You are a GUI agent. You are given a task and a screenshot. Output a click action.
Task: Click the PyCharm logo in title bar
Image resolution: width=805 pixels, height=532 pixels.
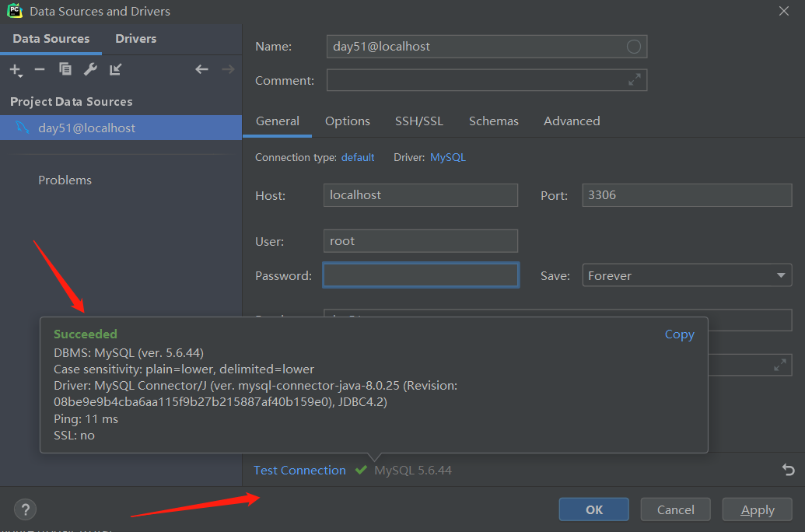pyautogui.click(x=14, y=11)
